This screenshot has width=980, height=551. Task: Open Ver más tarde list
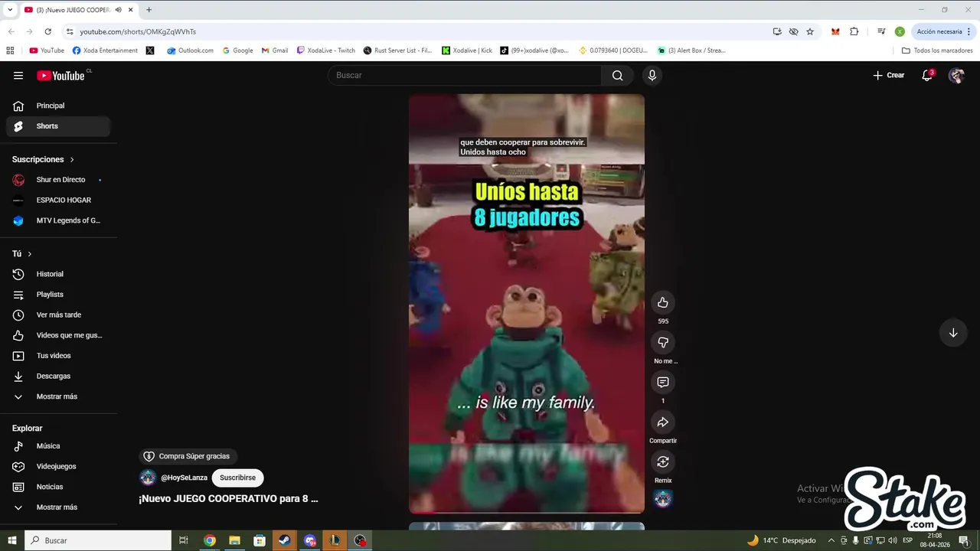coord(58,315)
